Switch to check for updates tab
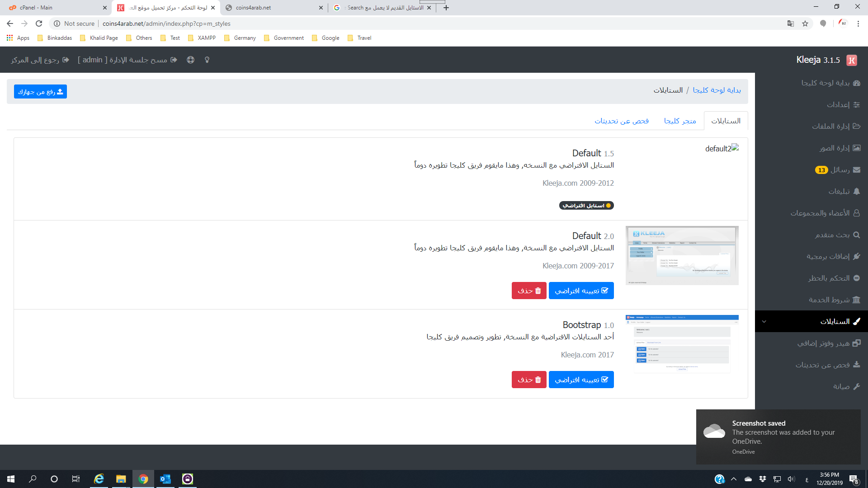Image resolution: width=868 pixels, height=488 pixels. pyautogui.click(x=622, y=121)
